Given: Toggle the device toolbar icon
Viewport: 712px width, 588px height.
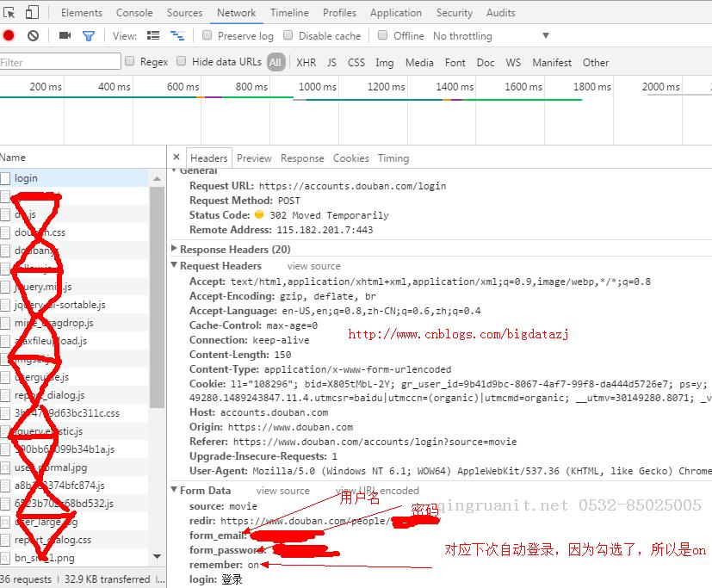Looking at the screenshot, I should pyautogui.click(x=32, y=12).
